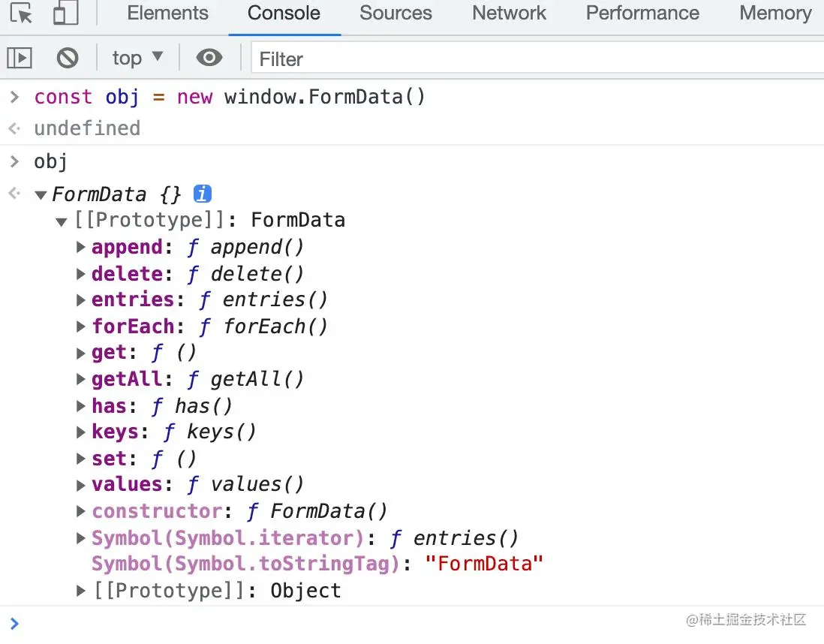Click the blue info icon beside FormData

tap(203, 194)
